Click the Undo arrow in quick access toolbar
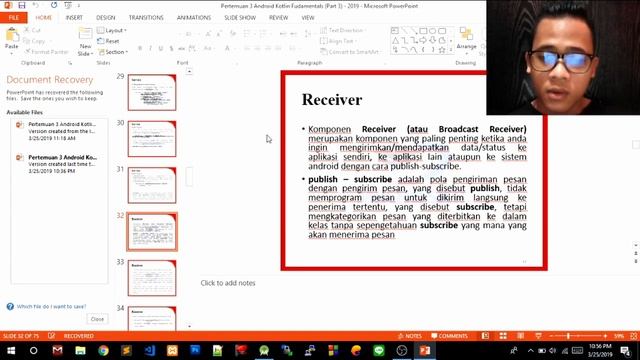 [36, 5]
